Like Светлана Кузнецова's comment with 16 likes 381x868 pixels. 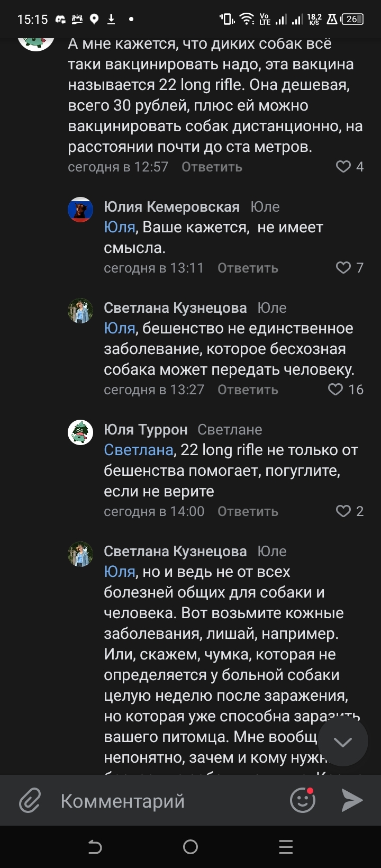click(335, 390)
